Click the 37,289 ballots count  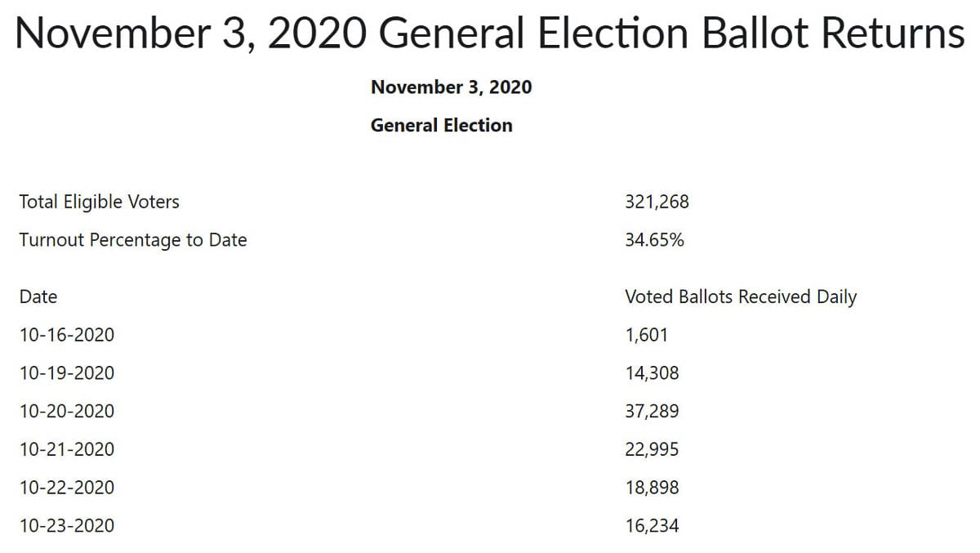(x=652, y=411)
